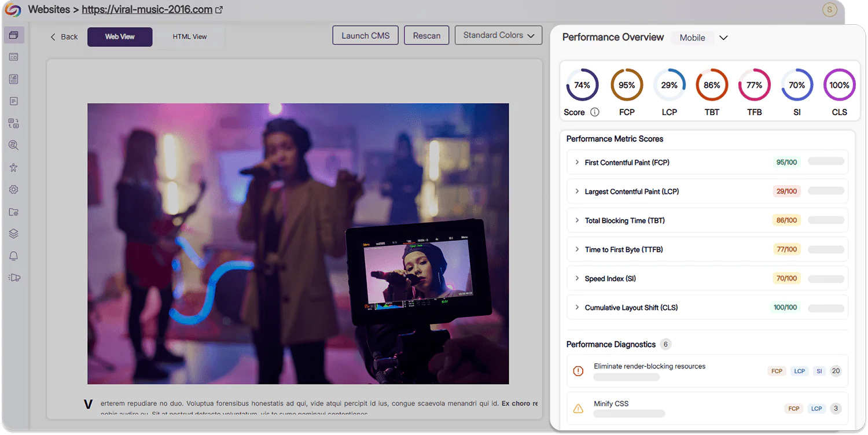Open the megaphone announcements icon in sidebar
868x435 pixels.
pyautogui.click(x=14, y=278)
